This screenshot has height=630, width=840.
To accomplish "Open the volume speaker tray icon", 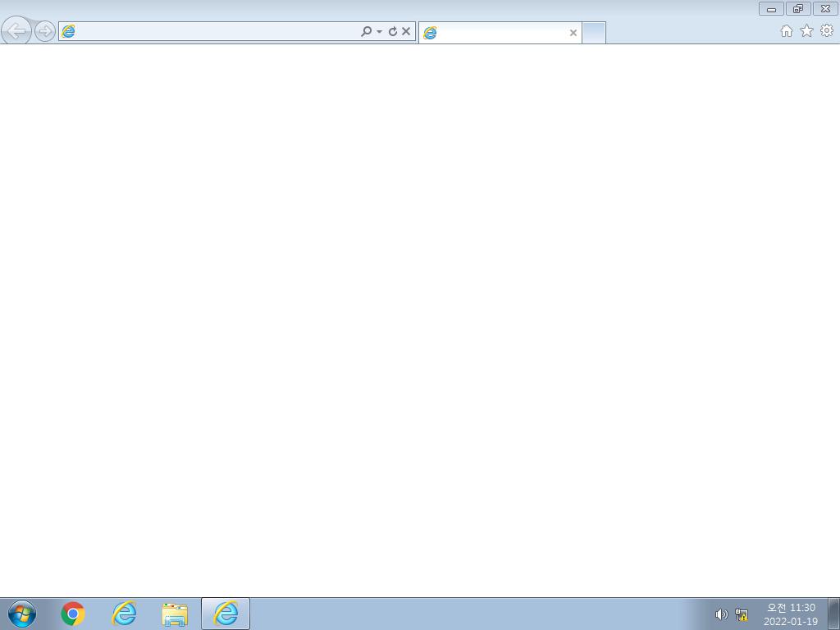I will (721, 614).
